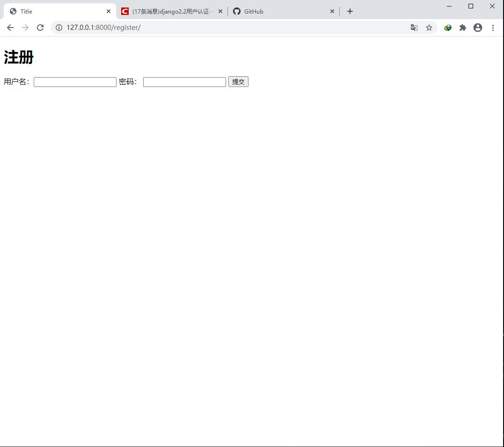Close the Title tab
The height and width of the screenshot is (447, 504).
pos(109,11)
